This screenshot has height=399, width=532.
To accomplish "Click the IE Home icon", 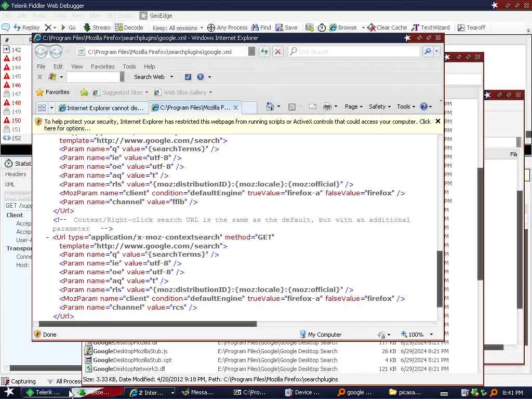I will coord(270,107).
